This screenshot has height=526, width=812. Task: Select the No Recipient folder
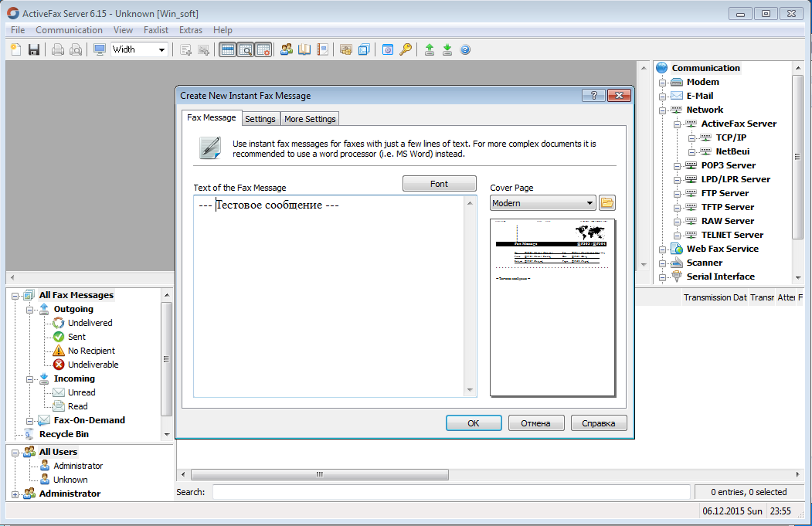[x=91, y=351]
